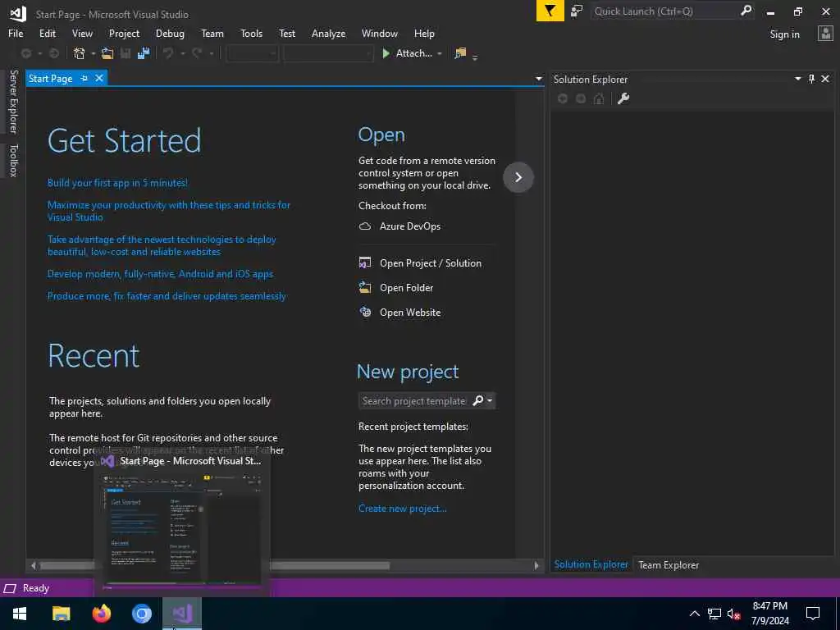This screenshot has width=840, height=630.
Task: Click the New Project toolbar icon
Action: 80,53
